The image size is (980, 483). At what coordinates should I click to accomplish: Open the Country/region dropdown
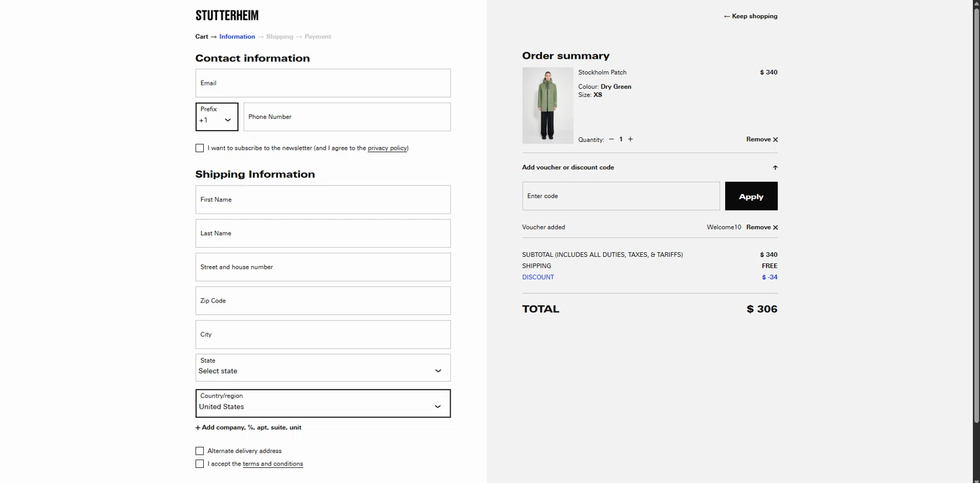(x=323, y=403)
